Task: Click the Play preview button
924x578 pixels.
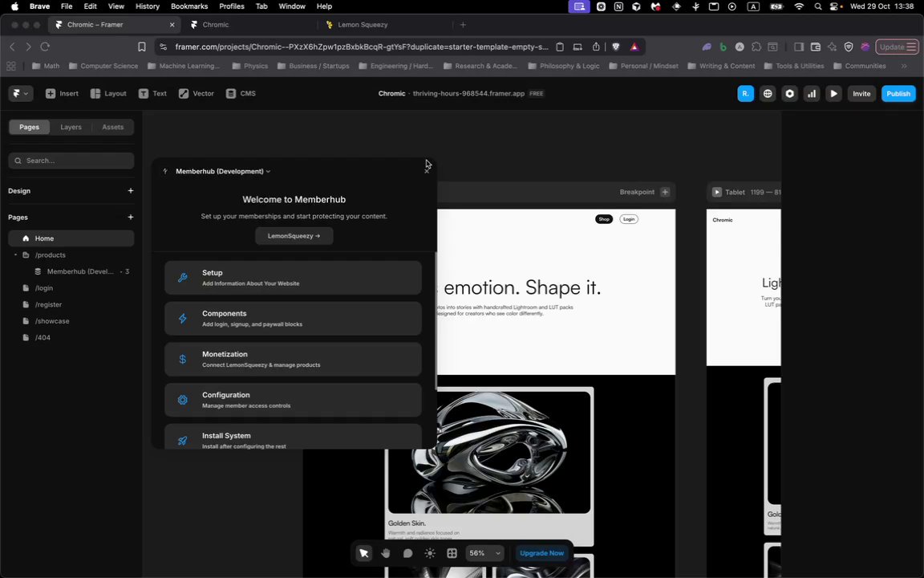Action: (x=833, y=93)
